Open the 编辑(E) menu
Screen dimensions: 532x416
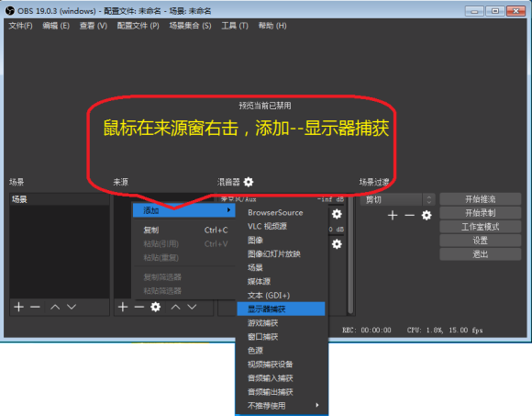coord(56,26)
